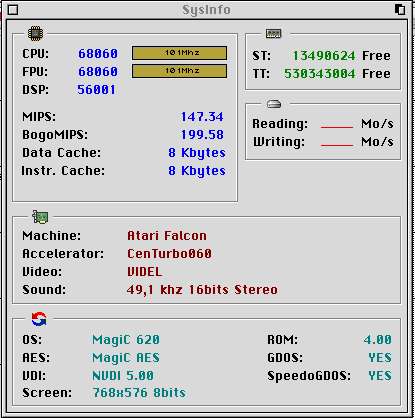
Task: Click the Writing speed red line
Action: (x=336, y=145)
